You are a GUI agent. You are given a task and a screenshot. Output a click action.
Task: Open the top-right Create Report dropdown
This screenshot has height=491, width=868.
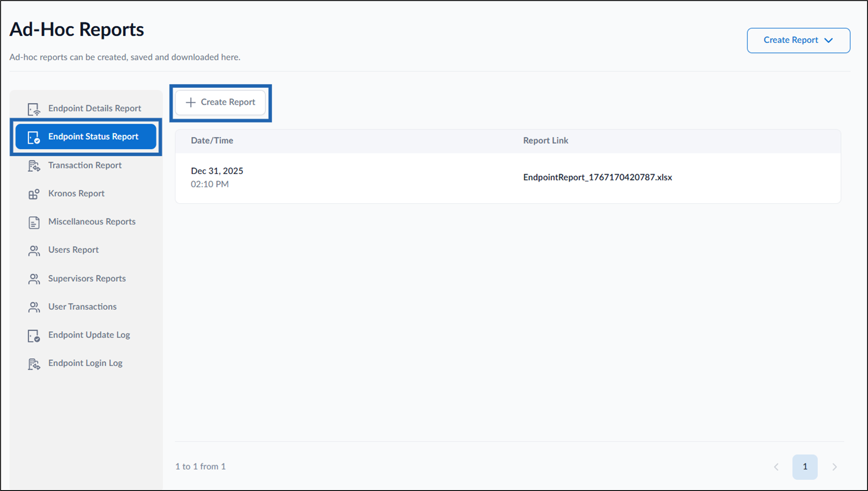798,40
